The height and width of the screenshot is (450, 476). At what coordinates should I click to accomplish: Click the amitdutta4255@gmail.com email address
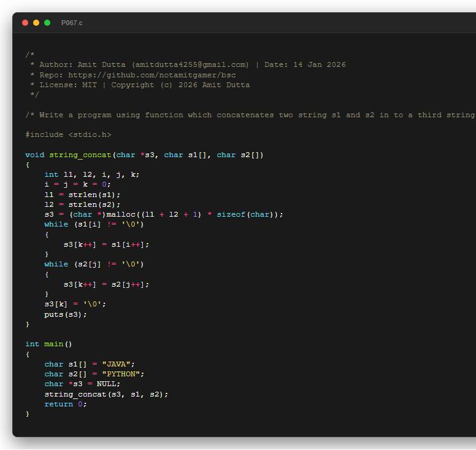point(190,64)
